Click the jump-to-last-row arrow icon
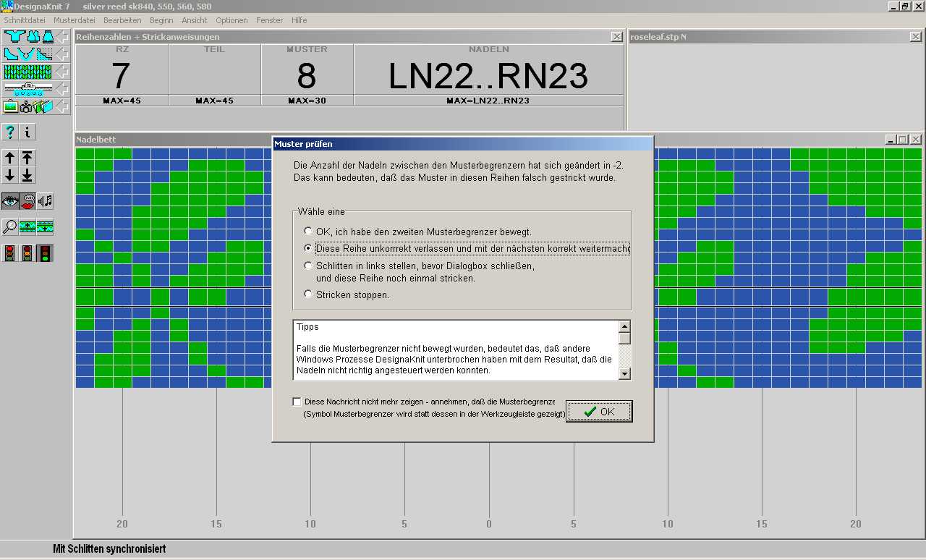This screenshot has height=560, width=926. point(27,175)
